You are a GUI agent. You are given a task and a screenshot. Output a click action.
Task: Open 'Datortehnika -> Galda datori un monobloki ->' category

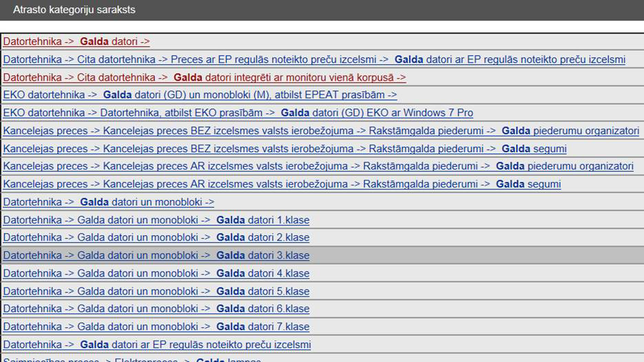[x=108, y=202]
